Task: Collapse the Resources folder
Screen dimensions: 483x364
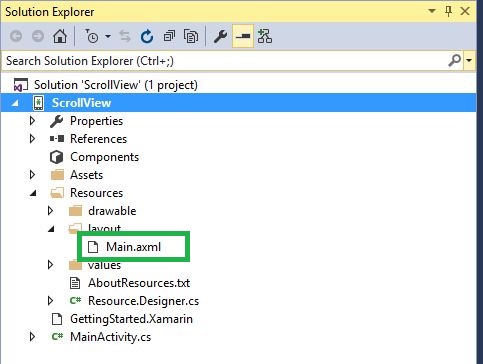Action: click(x=33, y=193)
